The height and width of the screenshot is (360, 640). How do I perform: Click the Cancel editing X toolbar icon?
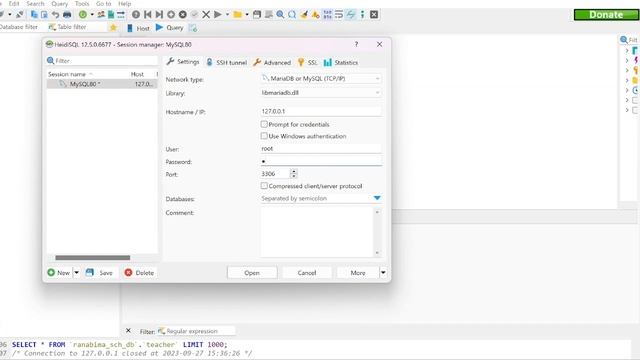coord(206,15)
